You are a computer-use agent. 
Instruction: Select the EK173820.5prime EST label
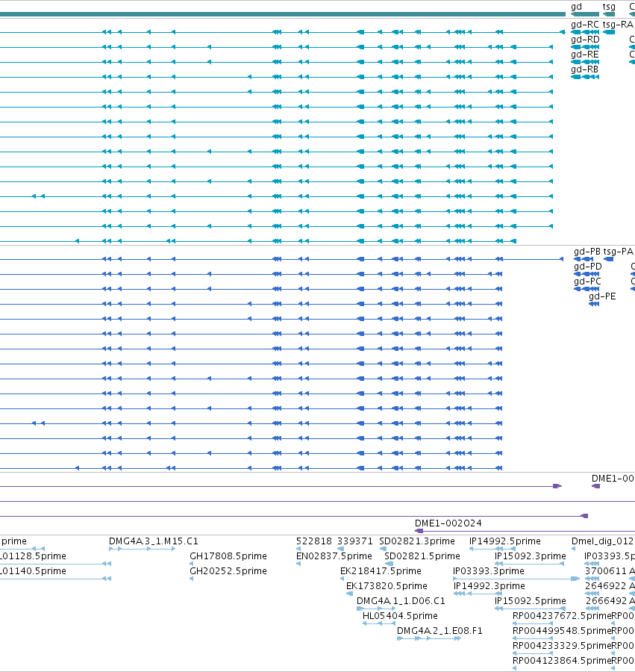tap(387, 586)
